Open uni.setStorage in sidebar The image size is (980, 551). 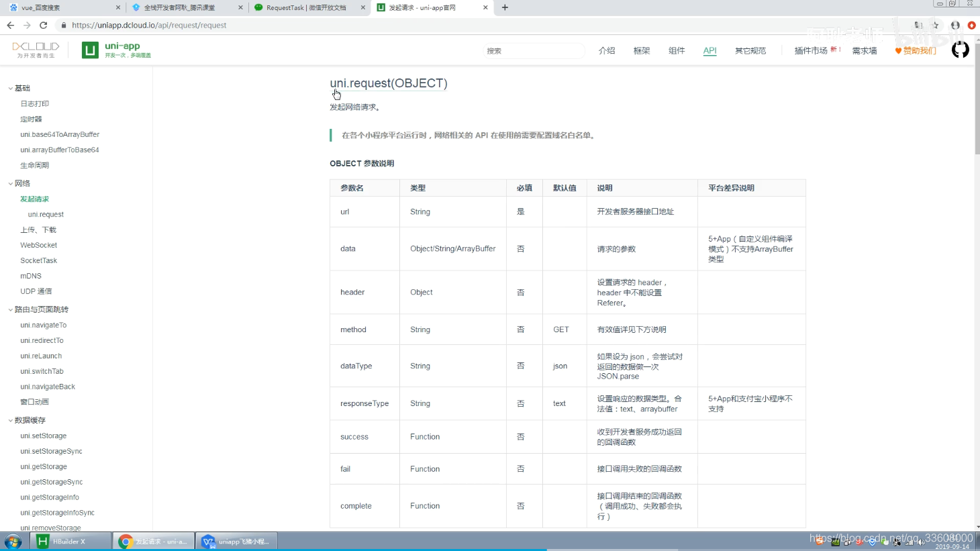pos(43,436)
